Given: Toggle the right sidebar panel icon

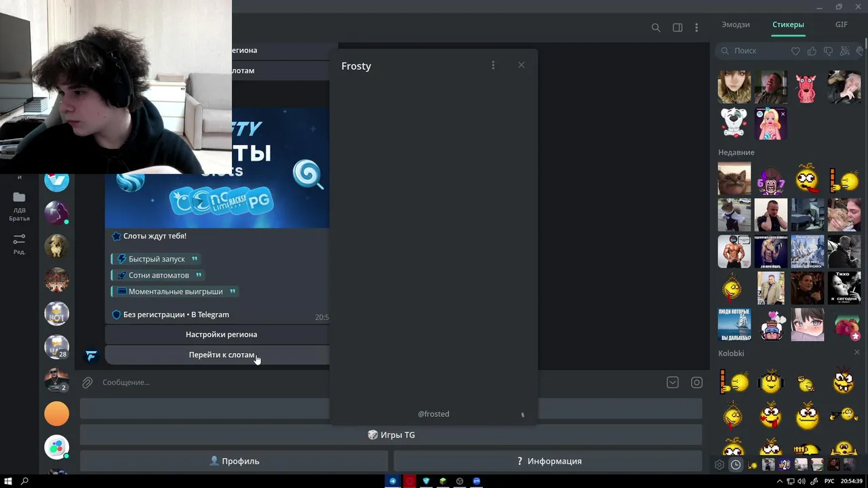Looking at the screenshot, I should tap(677, 28).
